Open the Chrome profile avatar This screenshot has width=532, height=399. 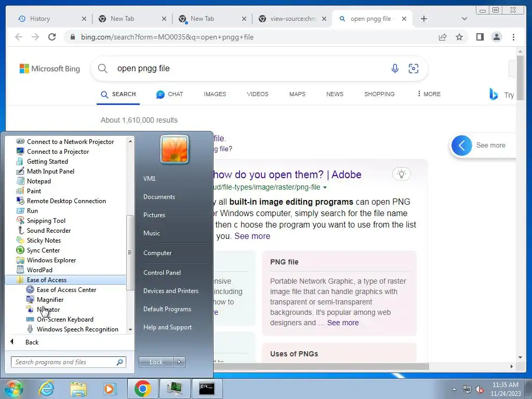point(496,37)
